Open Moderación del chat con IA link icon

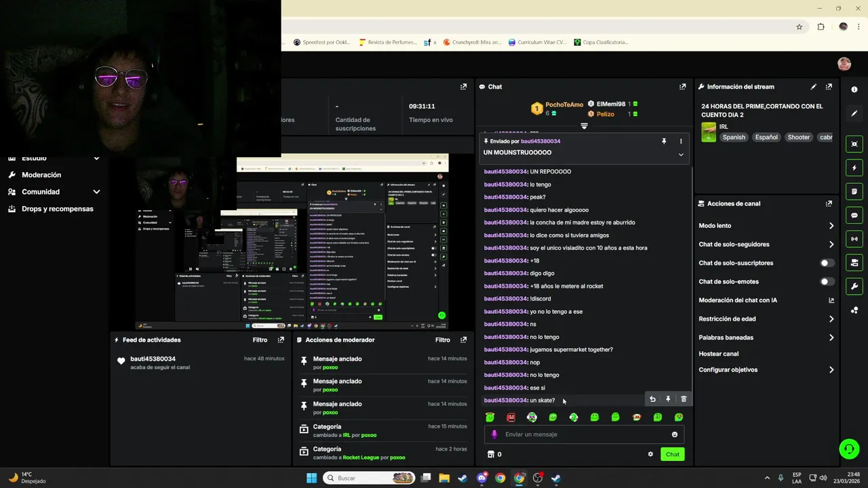831,300
